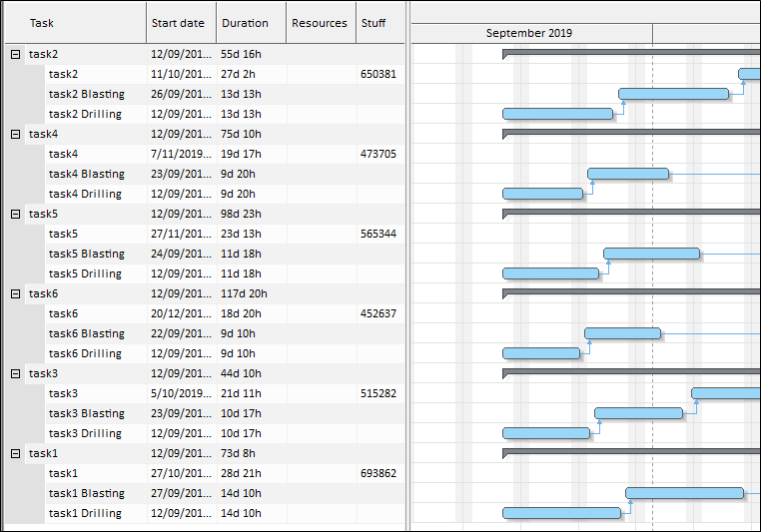Image resolution: width=761 pixels, height=532 pixels.
Task: Click the task1 Drilling Gantt bar
Action: [x=561, y=513]
